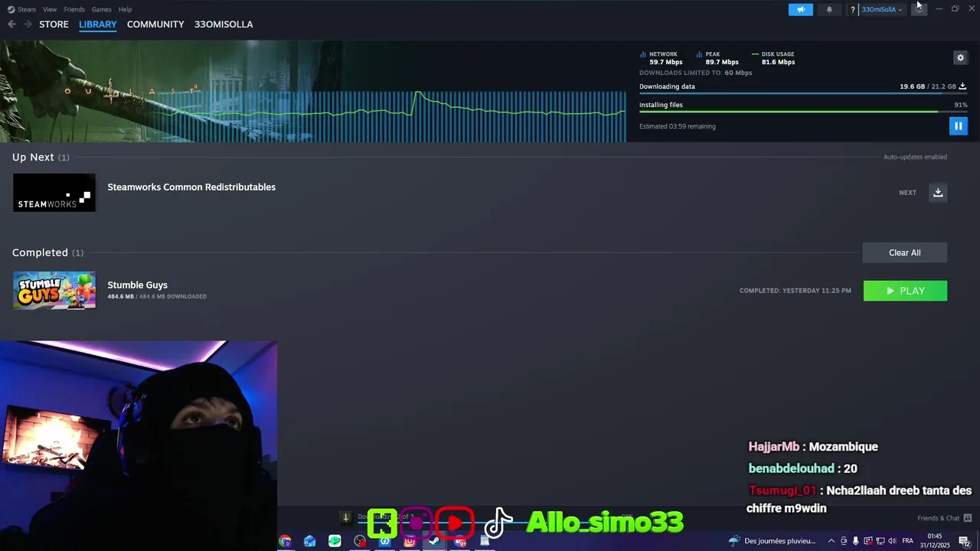
Task: Click Downloads limited to 60 Mbps text
Action: click(695, 73)
